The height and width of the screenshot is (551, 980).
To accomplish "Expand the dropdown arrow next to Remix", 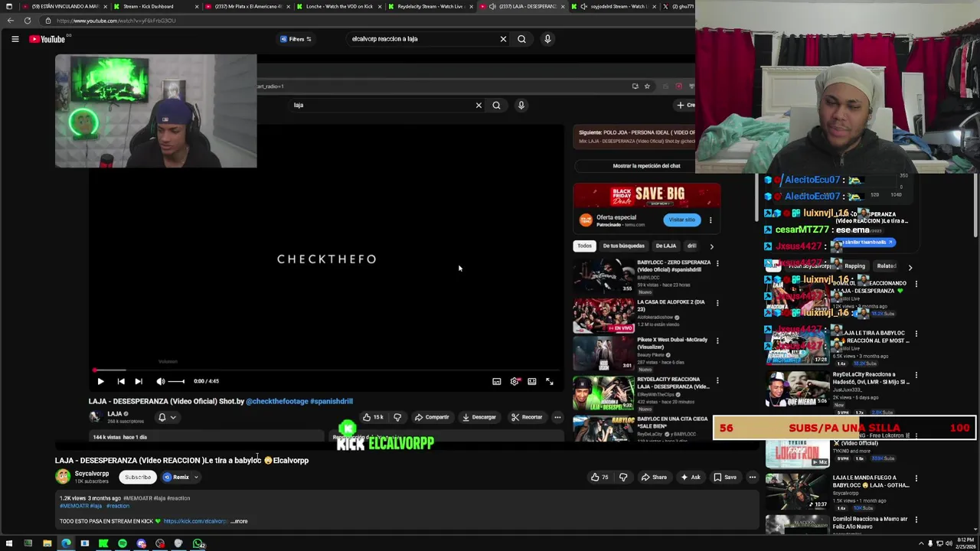I will pos(196,477).
